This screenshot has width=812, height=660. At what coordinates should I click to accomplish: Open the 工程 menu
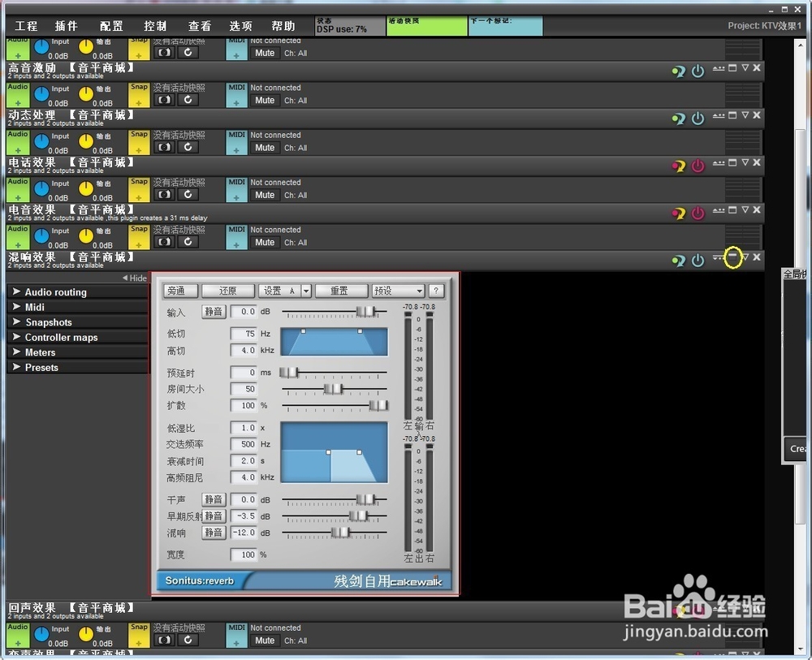click(27, 26)
